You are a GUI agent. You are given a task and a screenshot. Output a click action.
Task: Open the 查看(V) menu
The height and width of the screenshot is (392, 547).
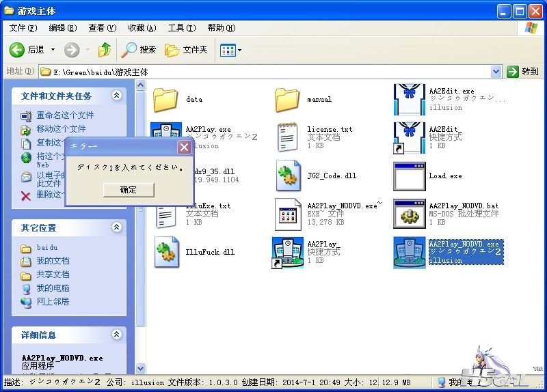(102, 28)
